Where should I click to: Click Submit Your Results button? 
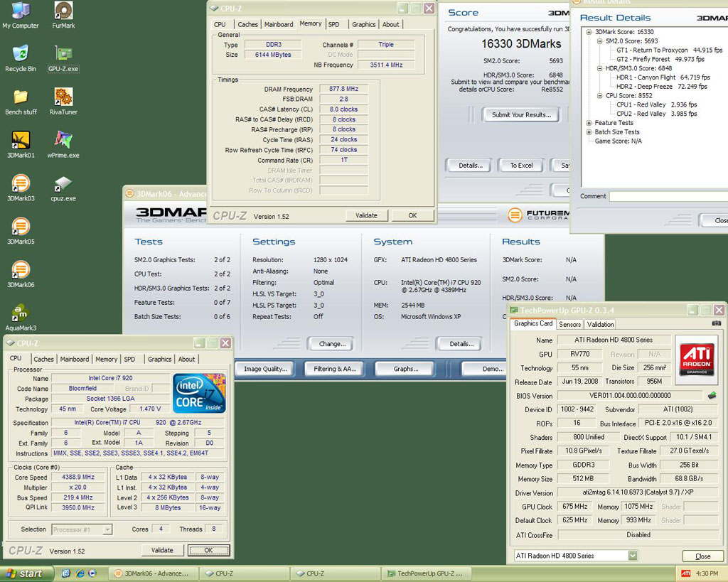pyautogui.click(x=521, y=114)
